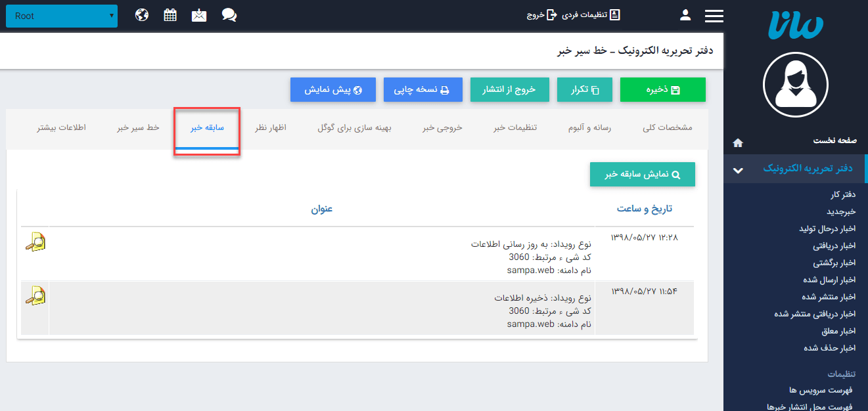The image size is (868, 411).
Task: Click the پیش نمایش preview button
Action: [x=333, y=90]
